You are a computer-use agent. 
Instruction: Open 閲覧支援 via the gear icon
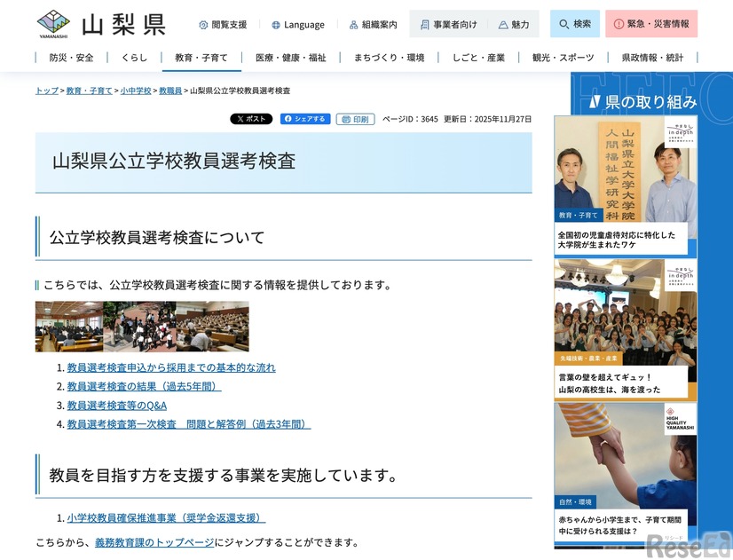(202, 24)
